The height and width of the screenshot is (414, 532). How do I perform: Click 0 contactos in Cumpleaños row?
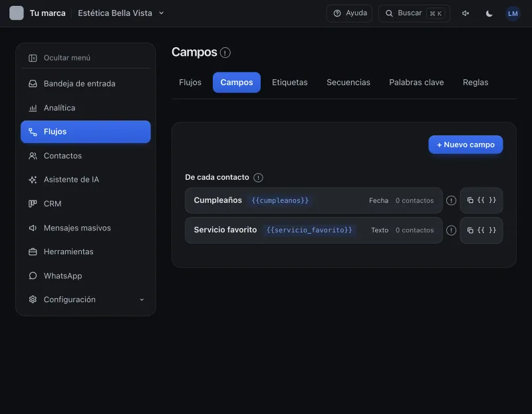click(x=414, y=201)
